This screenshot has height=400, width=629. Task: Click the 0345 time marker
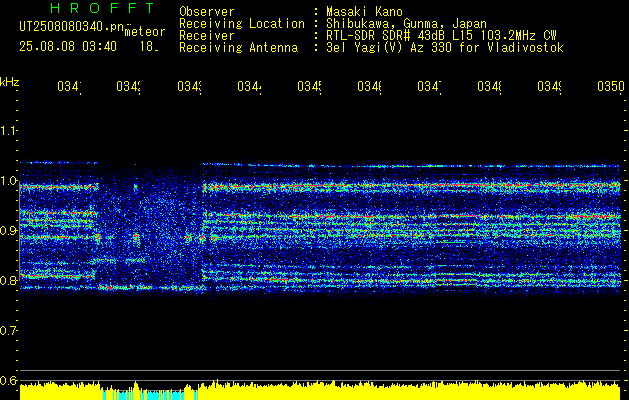pyautogui.click(x=309, y=87)
